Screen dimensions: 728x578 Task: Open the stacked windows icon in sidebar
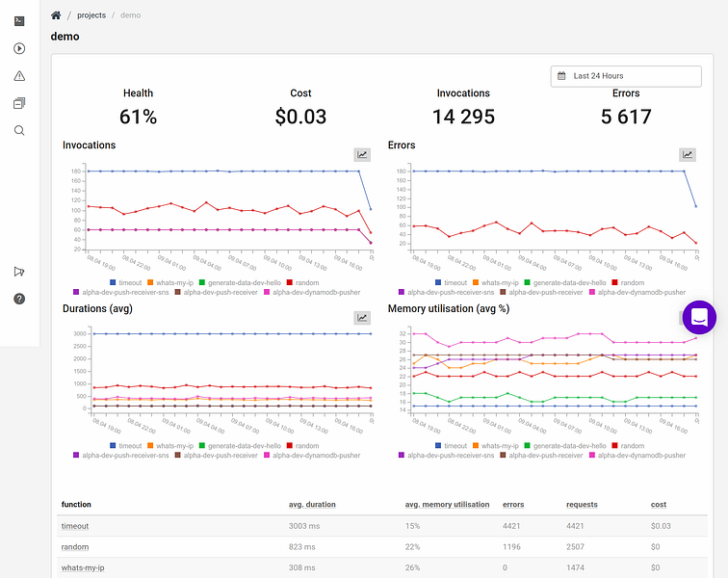19,103
